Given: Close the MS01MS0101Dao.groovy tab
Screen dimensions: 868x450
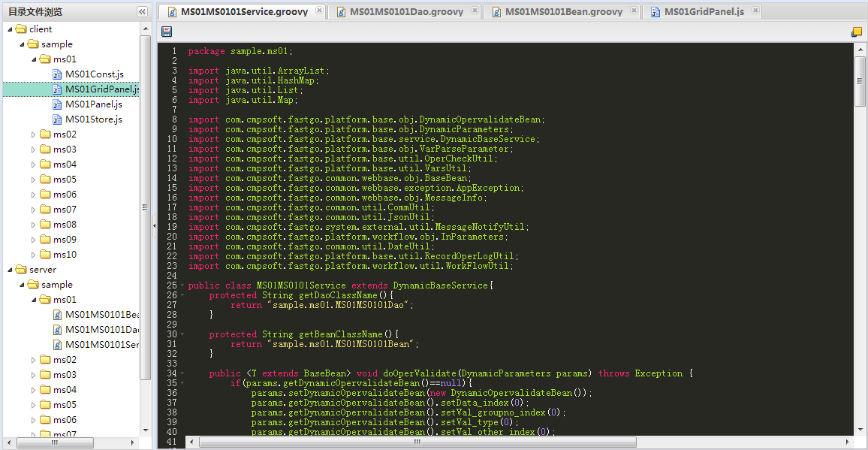Looking at the screenshot, I should (x=475, y=11).
